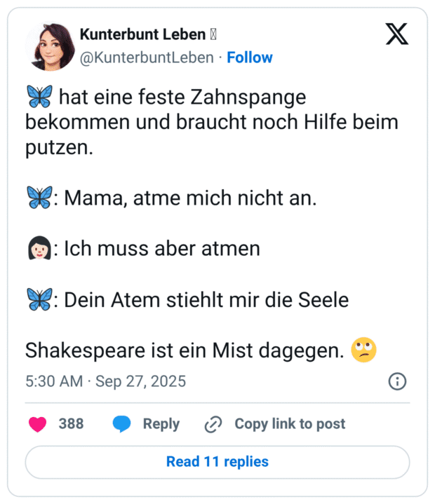
Task: Open the Kunterbunt Leben profile avatar
Action: tap(50, 47)
